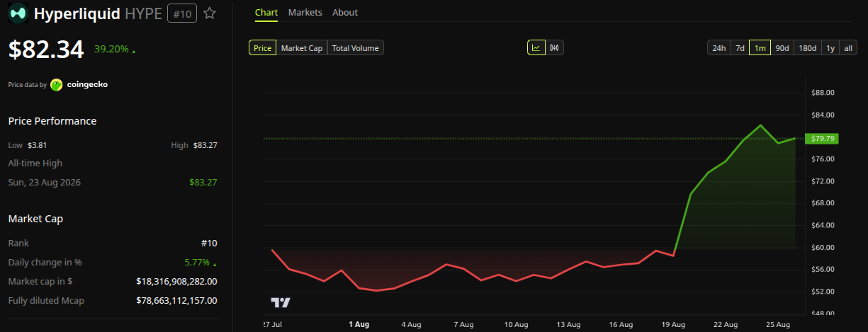868x332 pixels.
Task: Click the Rank label in Market Cap
Action: point(18,244)
